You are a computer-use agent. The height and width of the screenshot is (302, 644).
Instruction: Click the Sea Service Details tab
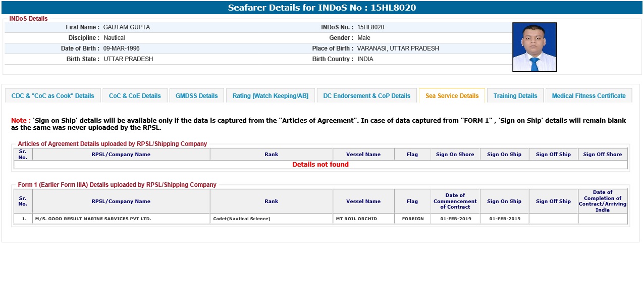452,96
